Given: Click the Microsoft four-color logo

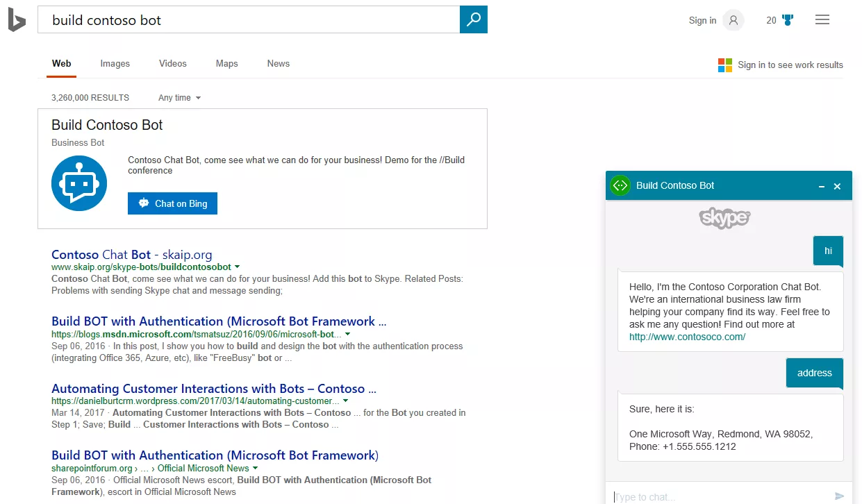Looking at the screenshot, I should [725, 65].
